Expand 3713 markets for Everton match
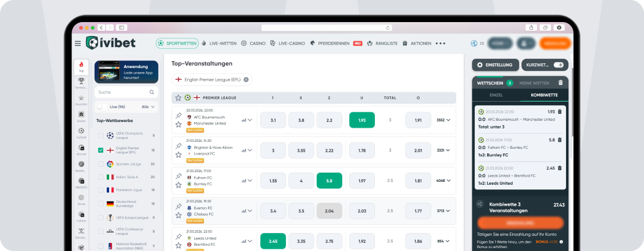 [443, 211]
